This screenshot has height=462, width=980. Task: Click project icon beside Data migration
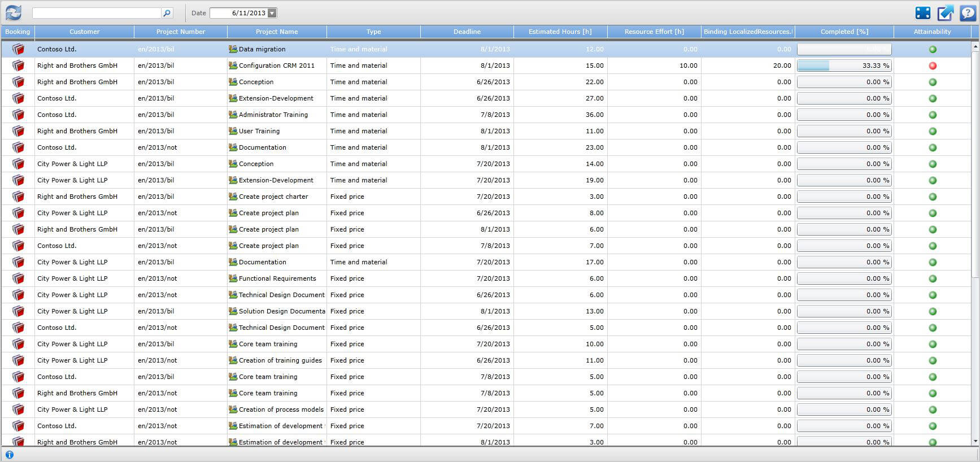point(233,49)
